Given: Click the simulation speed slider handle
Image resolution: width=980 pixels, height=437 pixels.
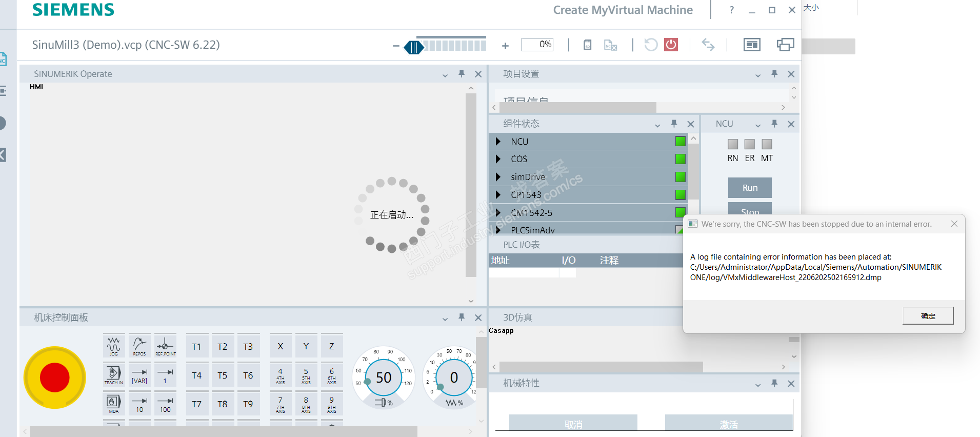Looking at the screenshot, I should 414,47.
